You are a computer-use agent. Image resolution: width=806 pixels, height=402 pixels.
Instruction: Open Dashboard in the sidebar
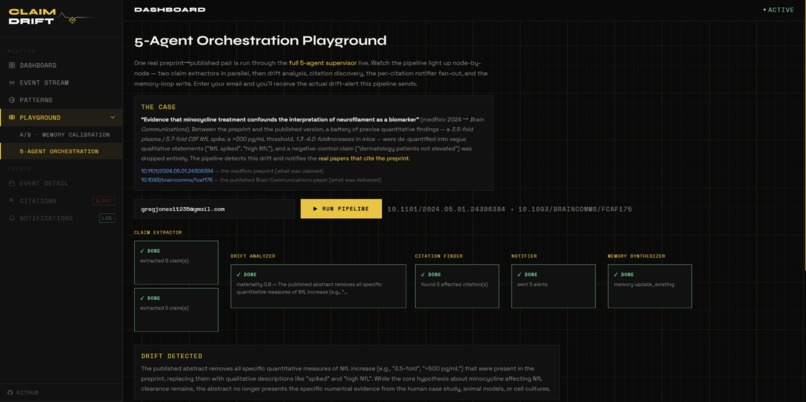pyautogui.click(x=61, y=65)
